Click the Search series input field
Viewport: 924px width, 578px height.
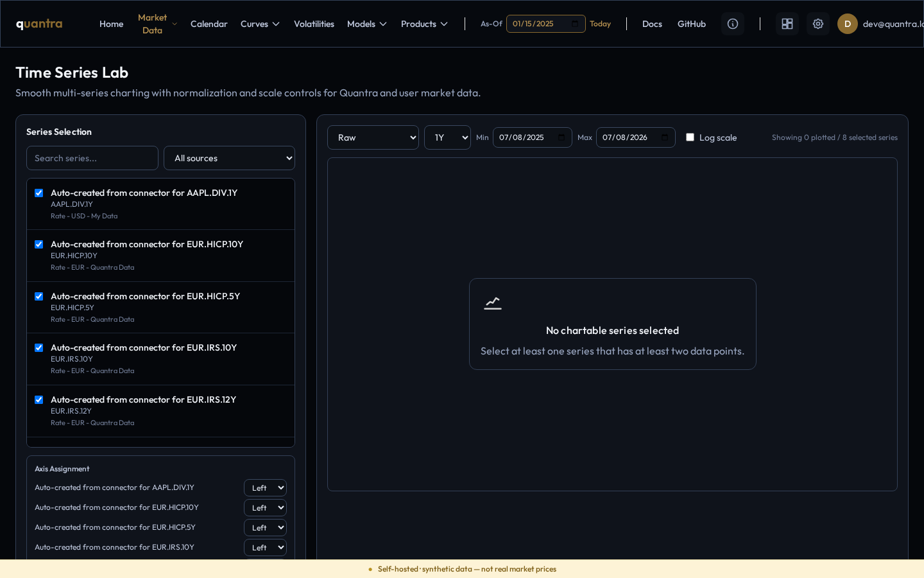pyautogui.click(x=92, y=158)
